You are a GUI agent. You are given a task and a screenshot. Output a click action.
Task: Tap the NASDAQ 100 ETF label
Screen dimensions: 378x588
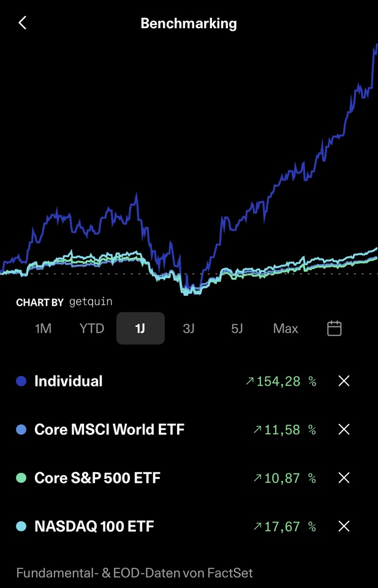coord(94,526)
